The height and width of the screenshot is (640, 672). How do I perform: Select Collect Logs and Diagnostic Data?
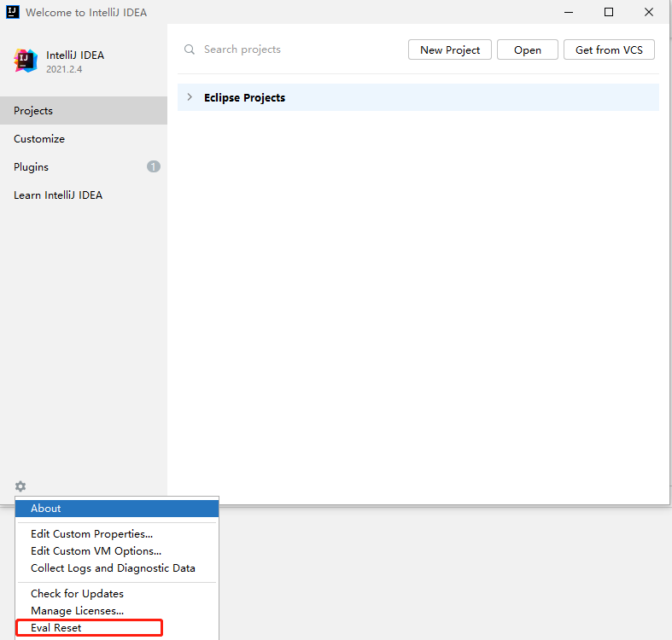coord(117,568)
